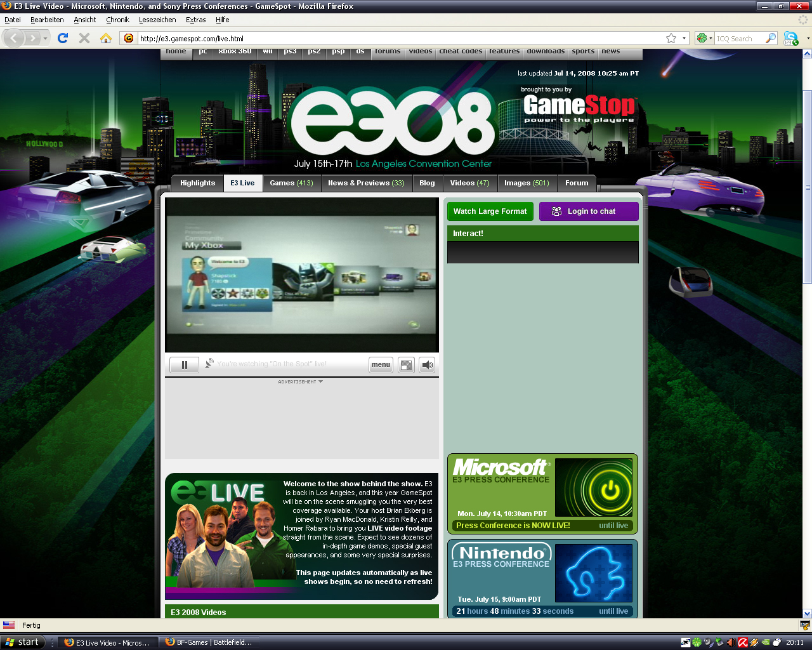Open the Chronik menu

[117, 20]
